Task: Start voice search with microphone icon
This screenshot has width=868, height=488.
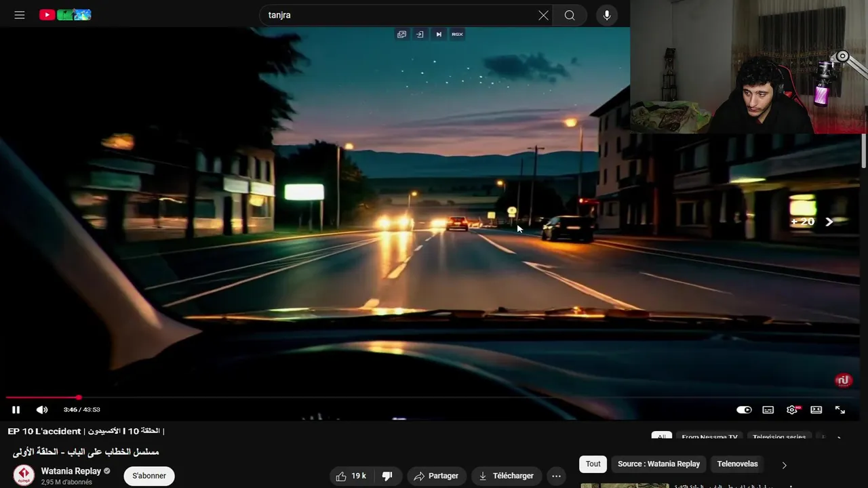Action: click(607, 15)
